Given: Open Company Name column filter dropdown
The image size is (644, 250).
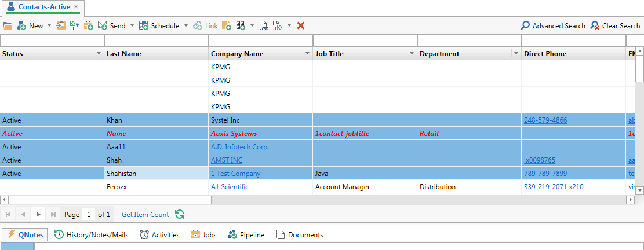Looking at the screenshot, I should coord(307,54).
